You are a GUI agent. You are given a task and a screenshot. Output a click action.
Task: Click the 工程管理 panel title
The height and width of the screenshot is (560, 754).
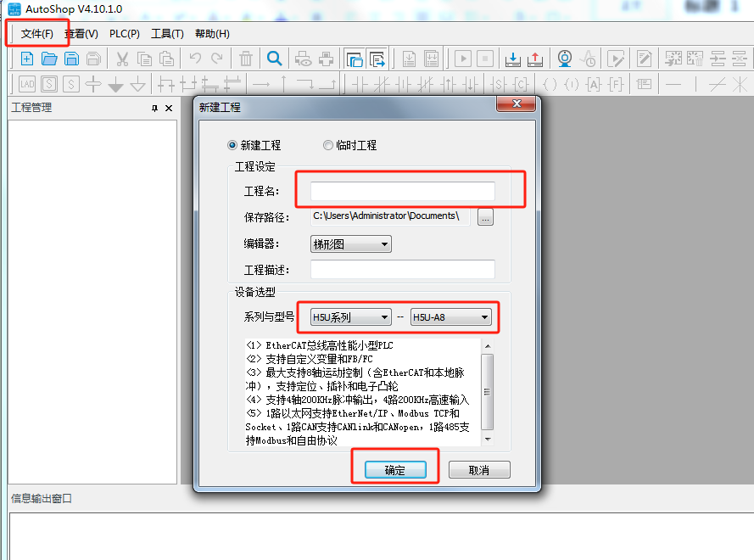pyautogui.click(x=31, y=107)
